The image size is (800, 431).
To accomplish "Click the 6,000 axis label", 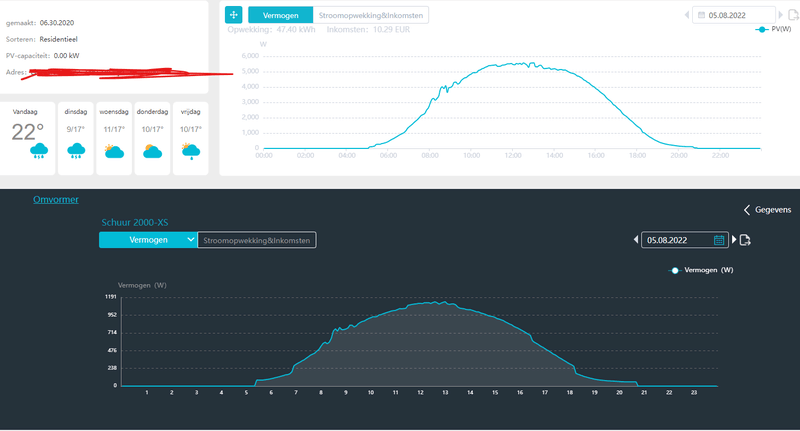I will point(250,56).
